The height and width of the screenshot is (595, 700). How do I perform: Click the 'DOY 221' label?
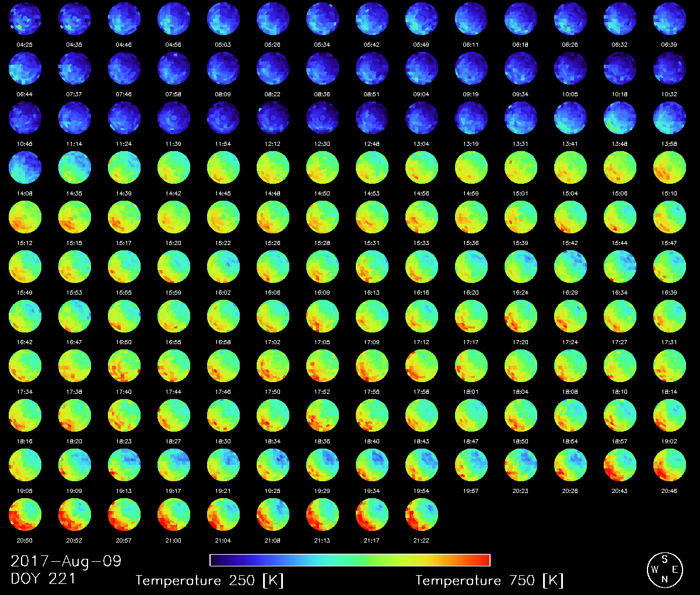[43, 579]
